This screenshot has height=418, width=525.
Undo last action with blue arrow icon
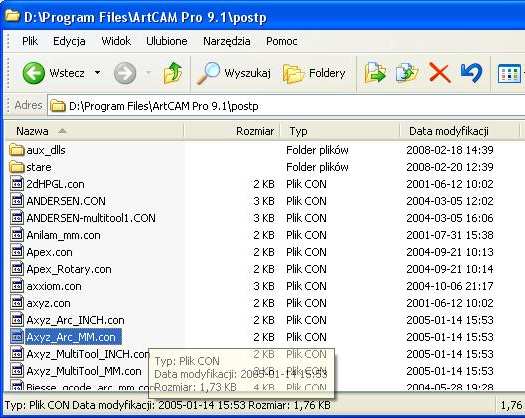coord(471,73)
